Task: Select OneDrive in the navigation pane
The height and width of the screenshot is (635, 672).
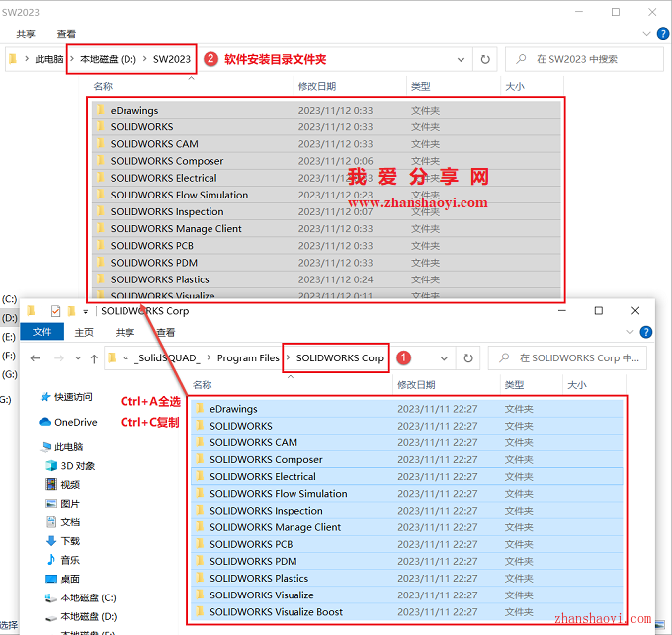Action: pyautogui.click(x=68, y=423)
